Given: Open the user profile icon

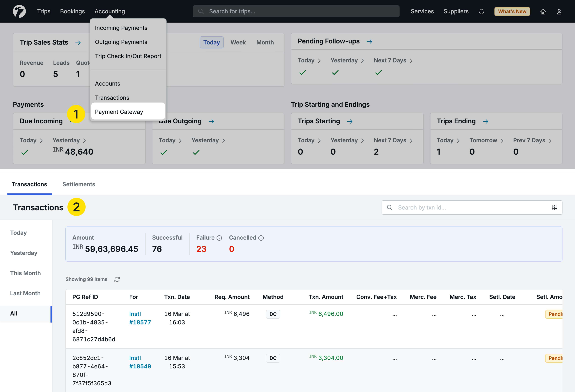Looking at the screenshot, I should (559, 12).
